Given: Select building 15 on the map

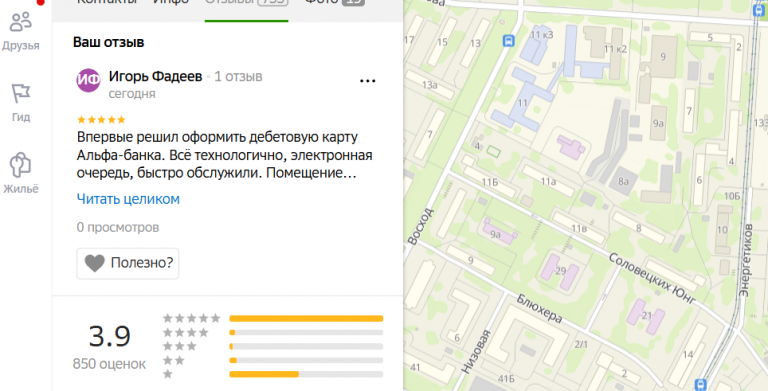Looking at the screenshot, I should tap(442, 42).
